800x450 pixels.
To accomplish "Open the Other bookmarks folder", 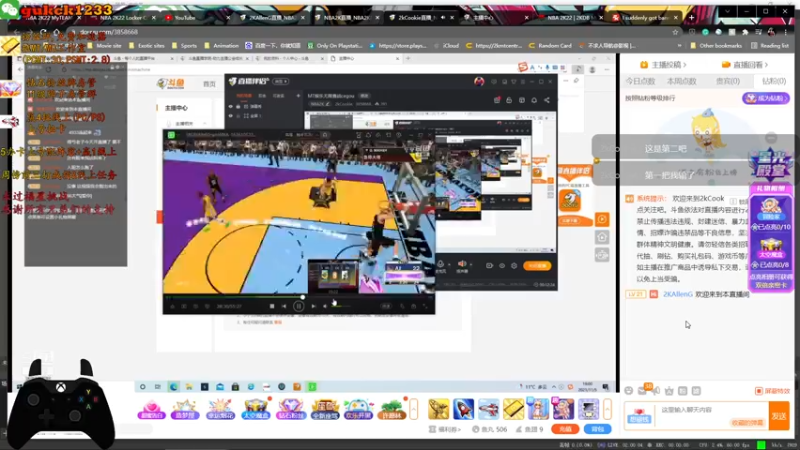I will pos(716,45).
